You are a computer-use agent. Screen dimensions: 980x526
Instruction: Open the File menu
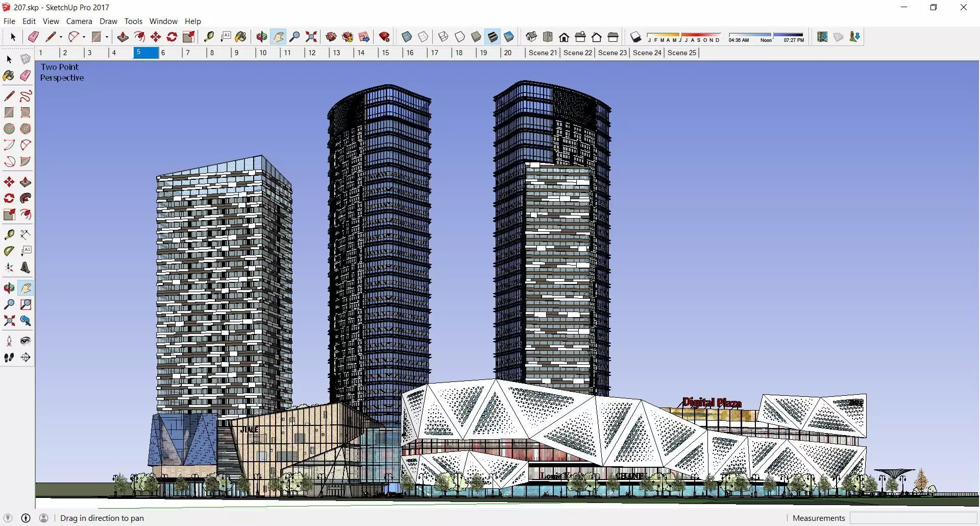pos(9,21)
